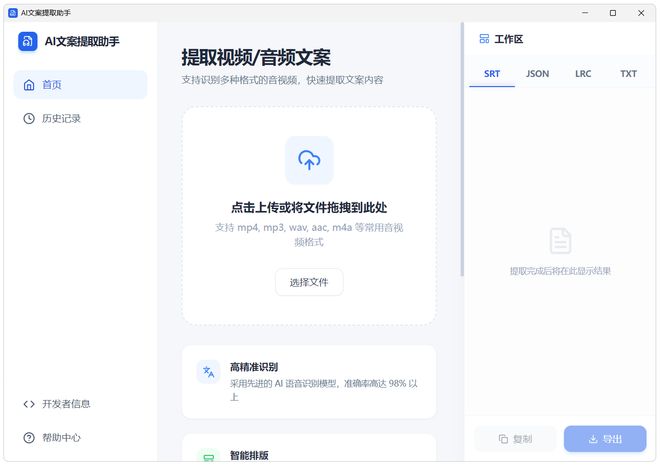The height and width of the screenshot is (465, 660).
Task: Click the 智能排版 card title
Action: [x=249, y=455]
